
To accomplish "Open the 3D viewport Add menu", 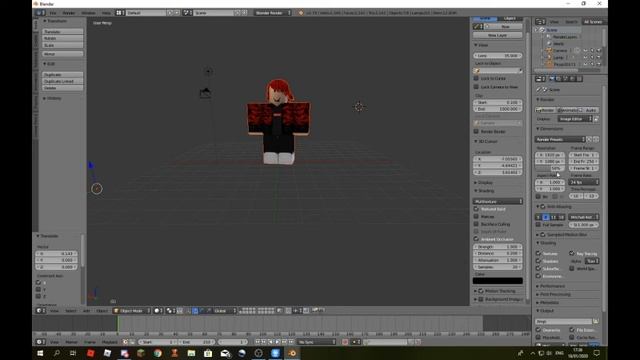I will coord(86,311).
